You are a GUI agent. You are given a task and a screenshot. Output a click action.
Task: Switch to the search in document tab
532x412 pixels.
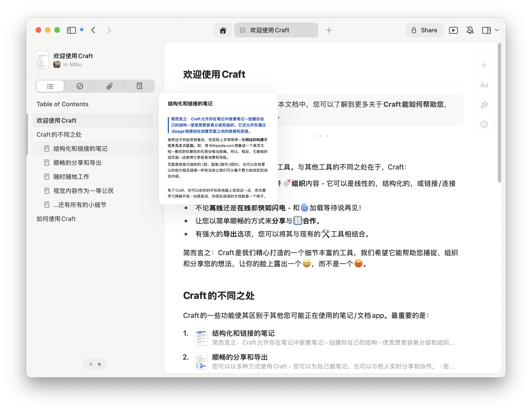pyautogui.click(x=139, y=86)
